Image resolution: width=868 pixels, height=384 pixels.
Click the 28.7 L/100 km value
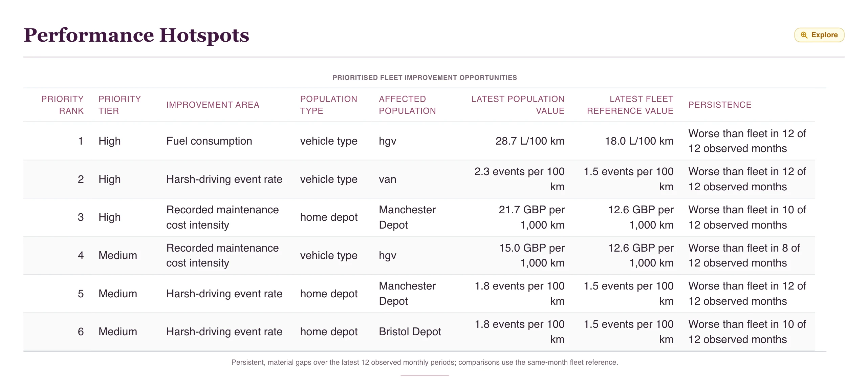point(530,141)
